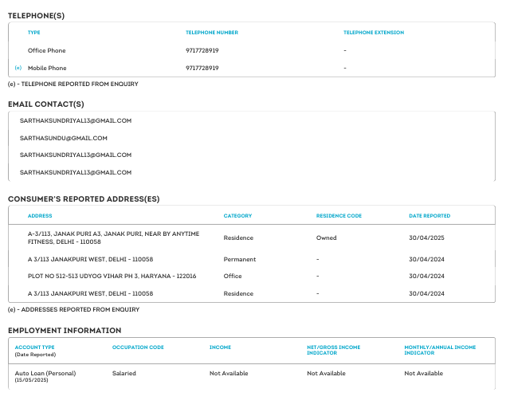Select the Auto Loan (Personal) account type
This screenshot has height=420, width=506.
pyautogui.click(x=45, y=373)
